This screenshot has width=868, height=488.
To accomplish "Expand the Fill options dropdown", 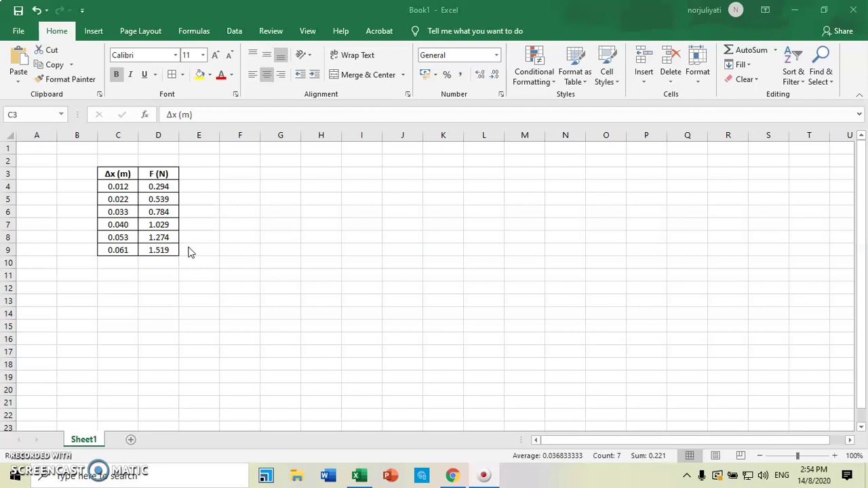I will pos(749,65).
